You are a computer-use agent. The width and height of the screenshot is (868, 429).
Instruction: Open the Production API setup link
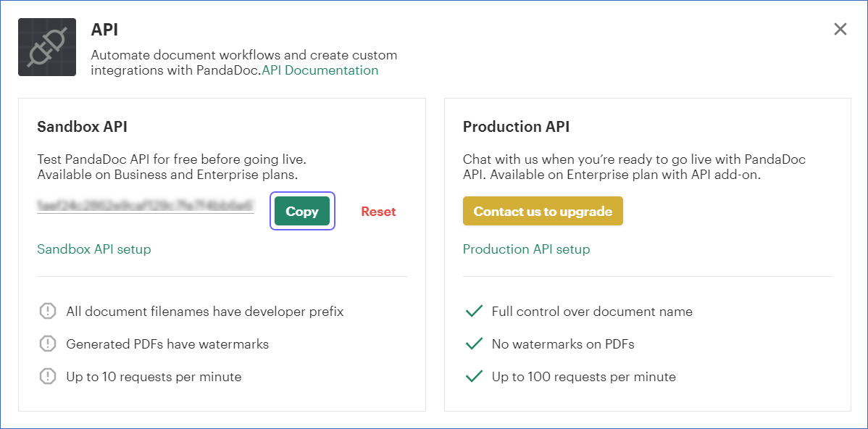coord(527,249)
